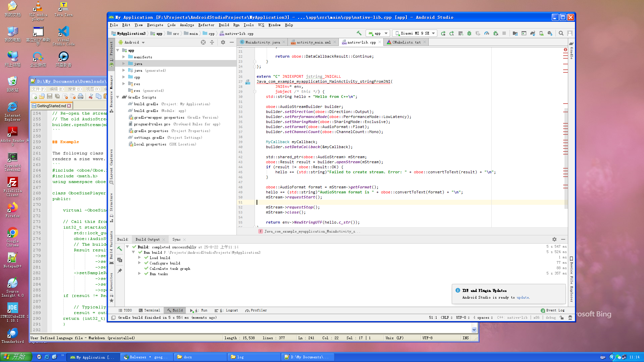The image size is (644, 362).
Task: Open the Android view selector dropdown
Action: pos(131,42)
